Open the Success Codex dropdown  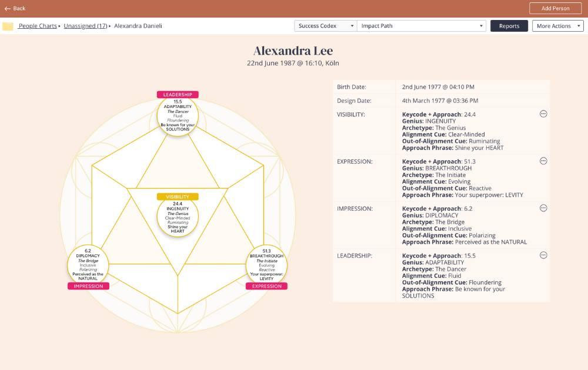click(x=325, y=26)
